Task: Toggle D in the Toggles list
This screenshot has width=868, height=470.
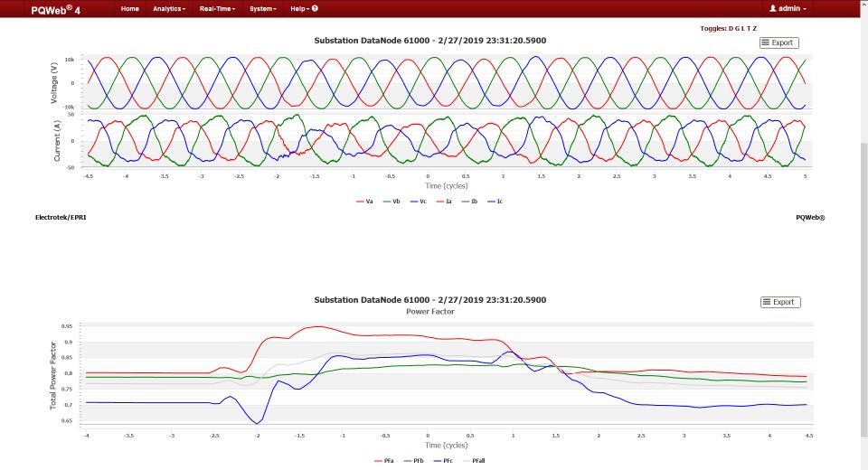Action: click(x=731, y=29)
